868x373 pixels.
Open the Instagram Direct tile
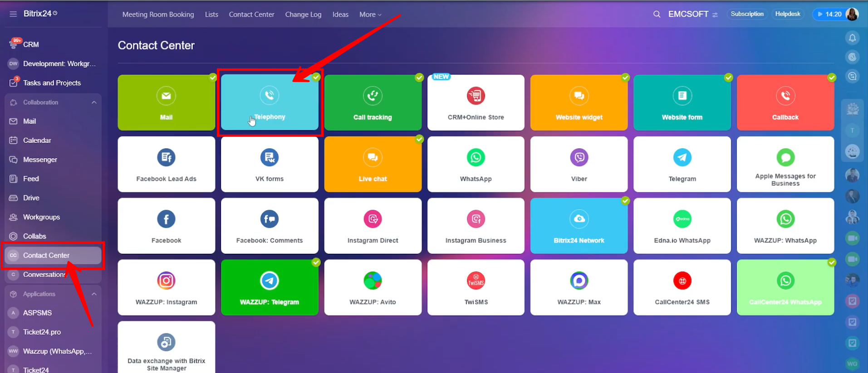pyautogui.click(x=373, y=226)
